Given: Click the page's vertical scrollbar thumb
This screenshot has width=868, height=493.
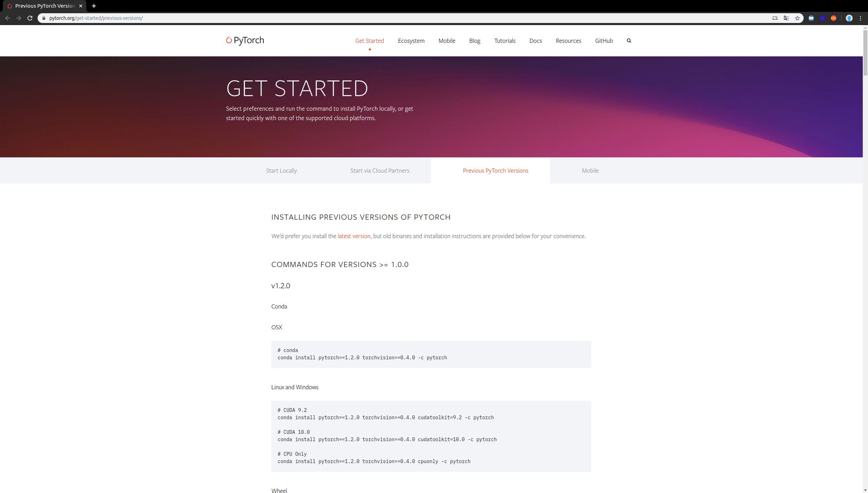Looking at the screenshot, I should (865, 52).
